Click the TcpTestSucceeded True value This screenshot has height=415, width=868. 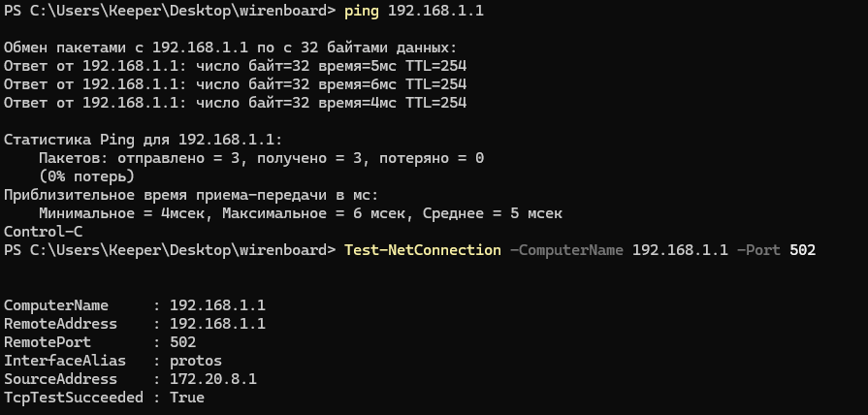[187, 398]
